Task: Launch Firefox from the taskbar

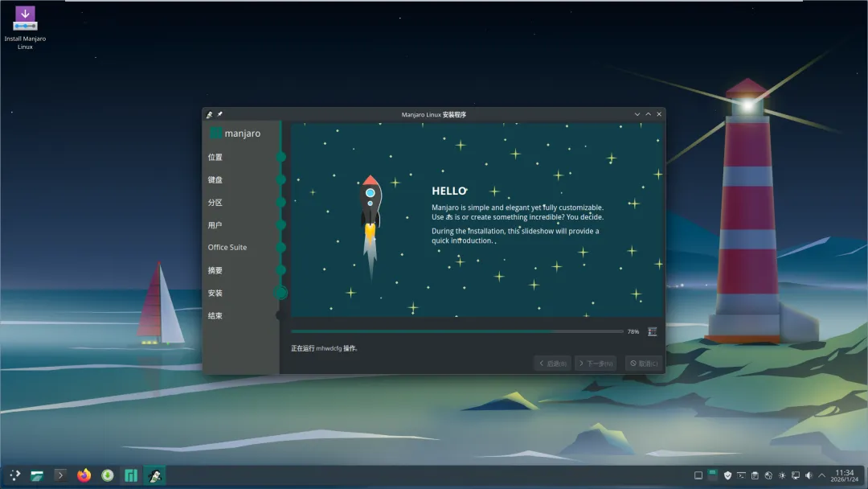Action: [84, 475]
